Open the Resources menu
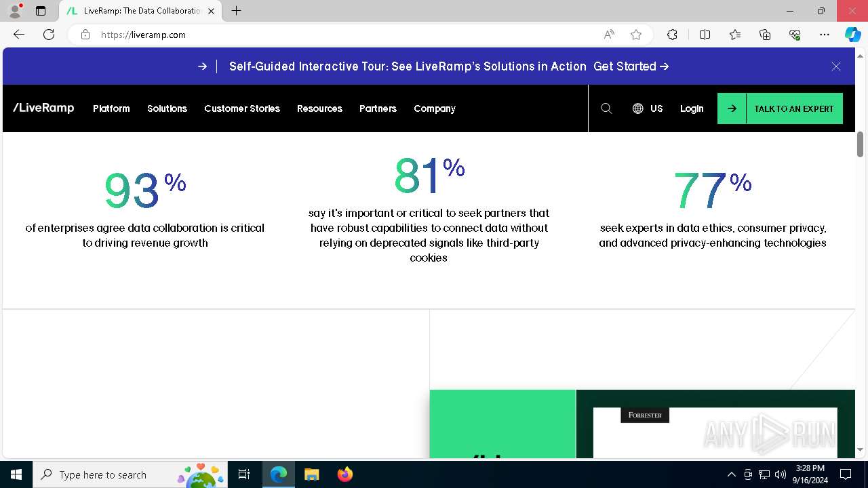Screen dimensions: 868x488 pyautogui.click(x=319, y=108)
